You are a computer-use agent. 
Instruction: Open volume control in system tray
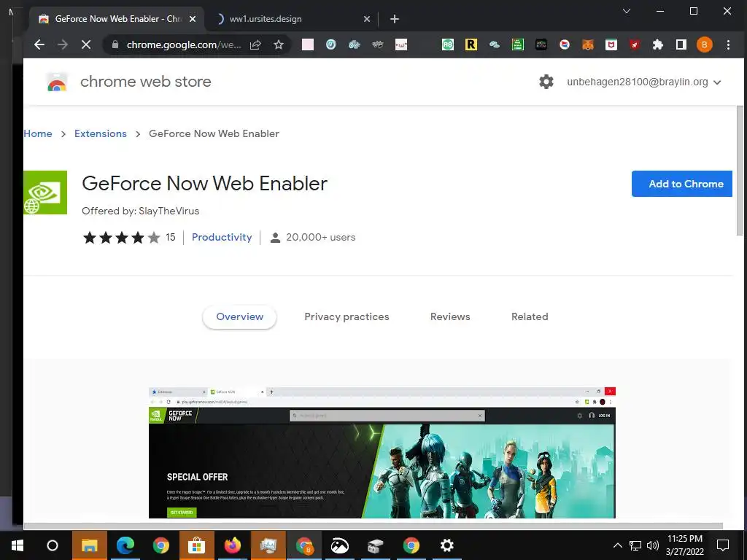(x=653, y=545)
